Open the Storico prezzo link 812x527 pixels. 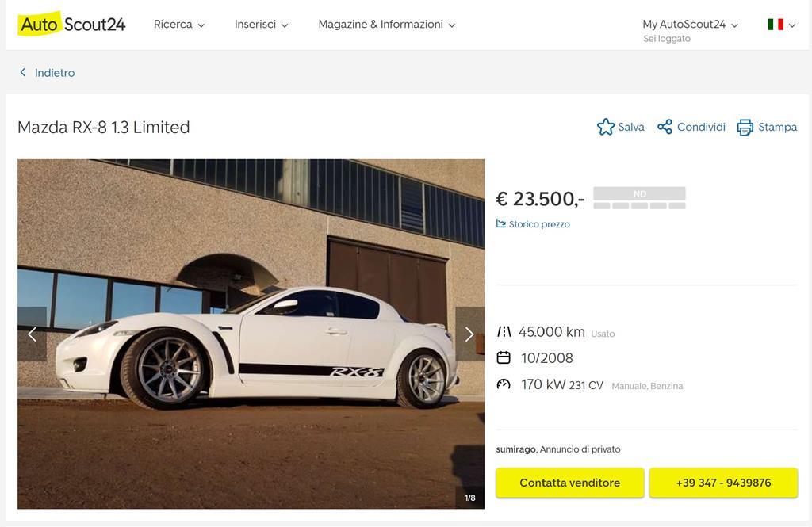(539, 224)
